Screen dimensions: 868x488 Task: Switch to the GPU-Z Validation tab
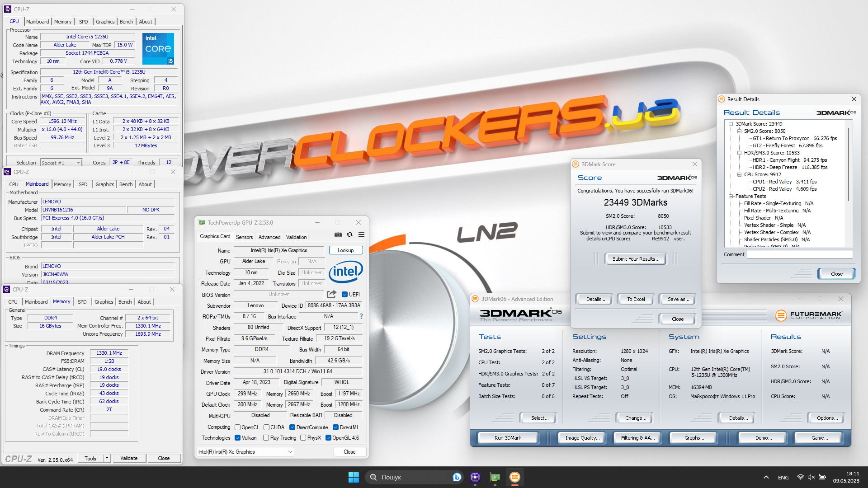pyautogui.click(x=296, y=237)
